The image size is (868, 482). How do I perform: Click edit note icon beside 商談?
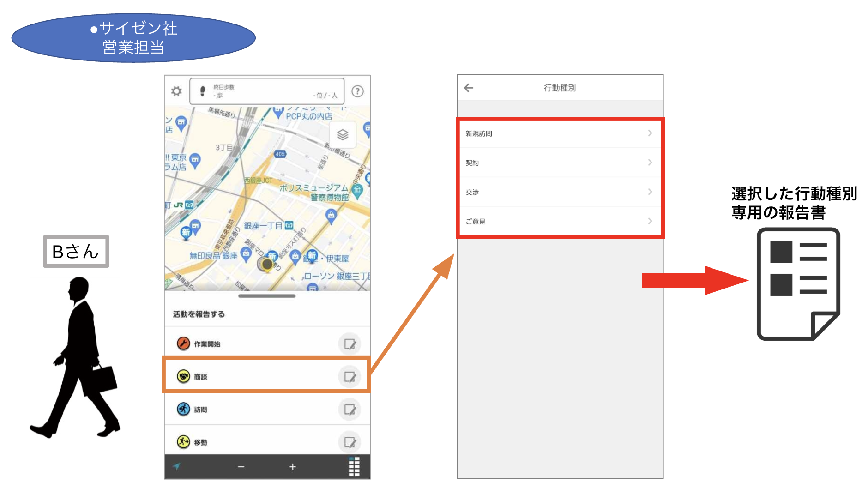350,377
